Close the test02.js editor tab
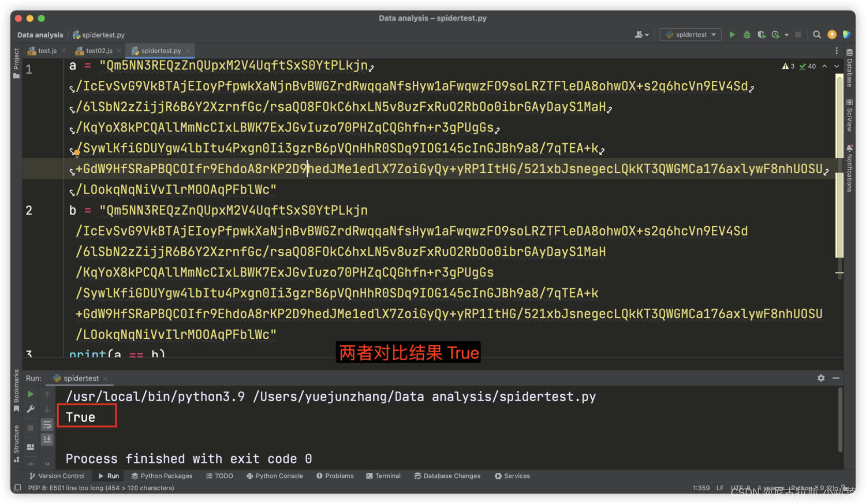The width and height of the screenshot is (866, 504). (x=119, y=51)
